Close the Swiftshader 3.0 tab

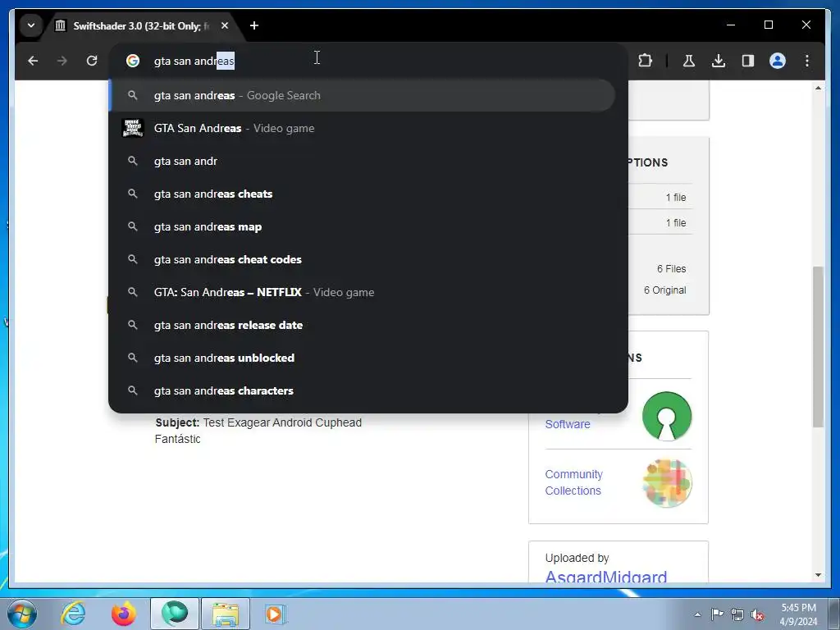[x=225, y=25]
